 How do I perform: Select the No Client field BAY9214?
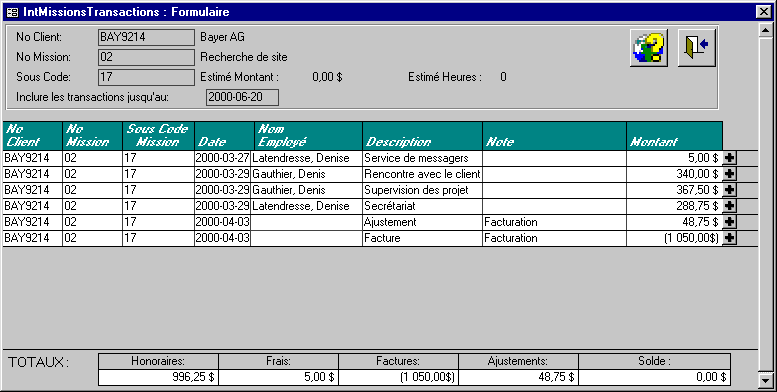(146, 37)
